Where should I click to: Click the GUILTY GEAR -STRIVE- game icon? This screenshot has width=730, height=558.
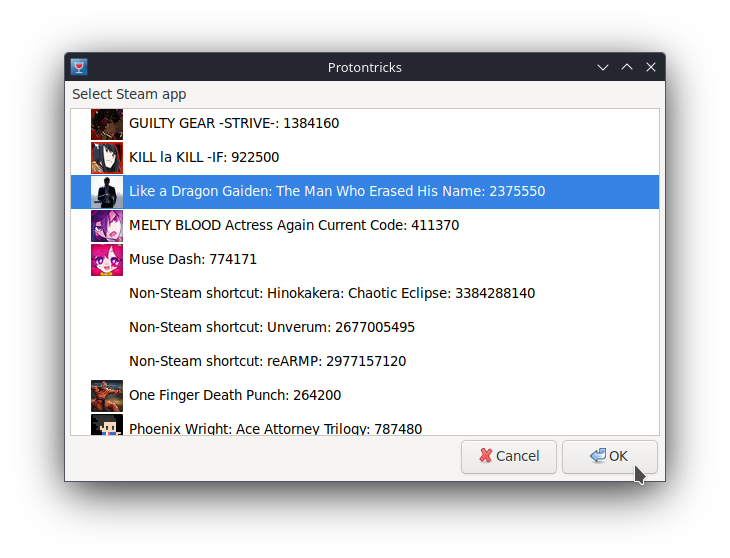click(x=107, y=124)
